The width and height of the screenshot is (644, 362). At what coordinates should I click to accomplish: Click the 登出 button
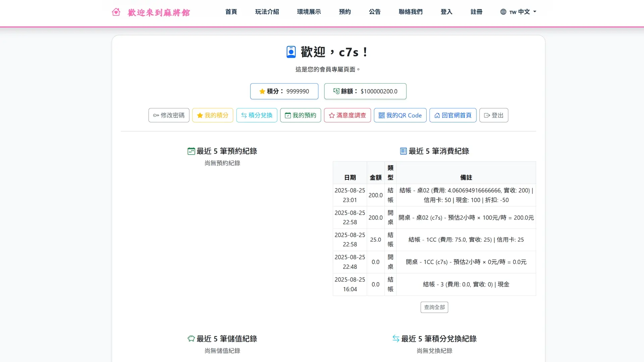[494, 115]
